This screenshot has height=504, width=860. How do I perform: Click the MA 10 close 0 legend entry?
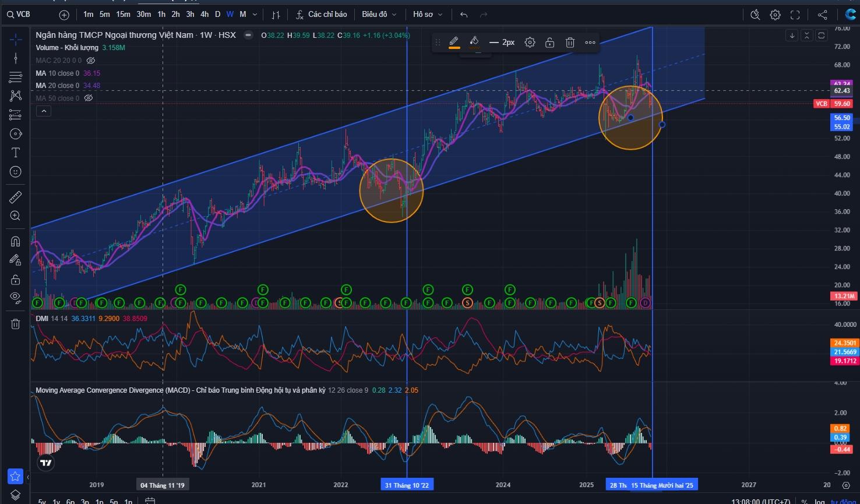click(x=57, y=73)
